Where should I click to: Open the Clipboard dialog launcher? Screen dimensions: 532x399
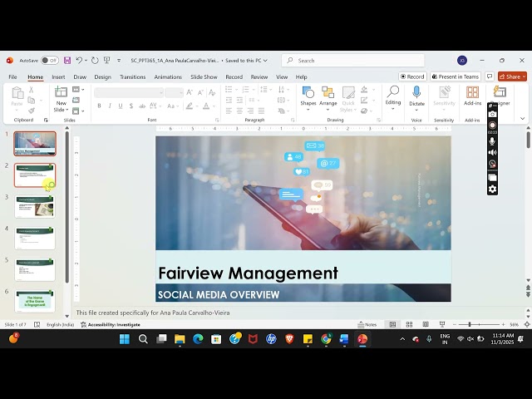pyautogui.click(x=46, y=120)
